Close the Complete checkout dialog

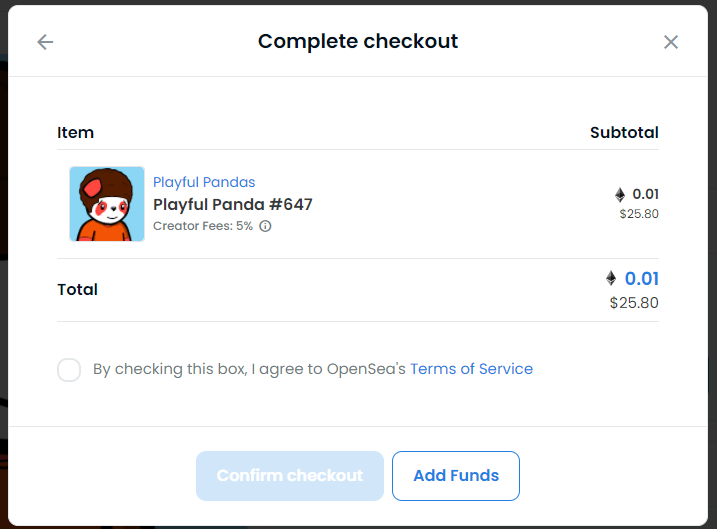pyautogui.click(x=670, y=42)
